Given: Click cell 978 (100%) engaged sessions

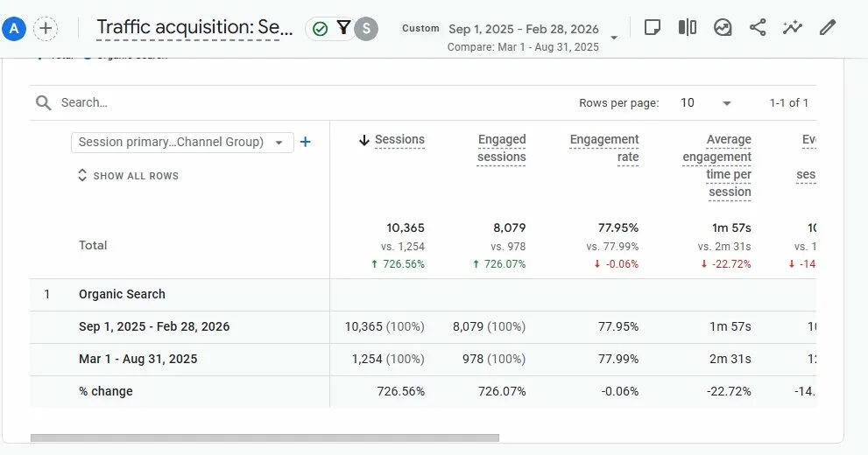Looking at the screenshot, I should [x=494, y=359].
